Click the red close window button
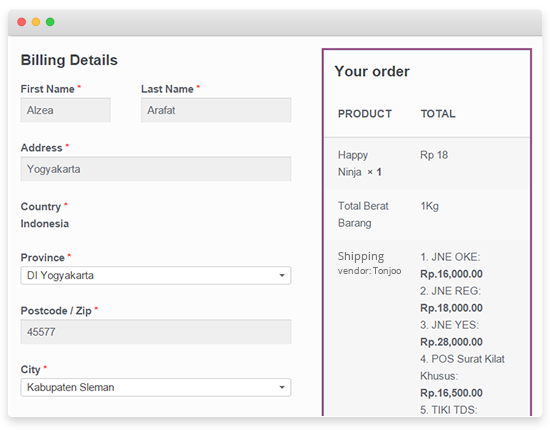The height and width of the screenshot is (430, 550). (22, 22)
